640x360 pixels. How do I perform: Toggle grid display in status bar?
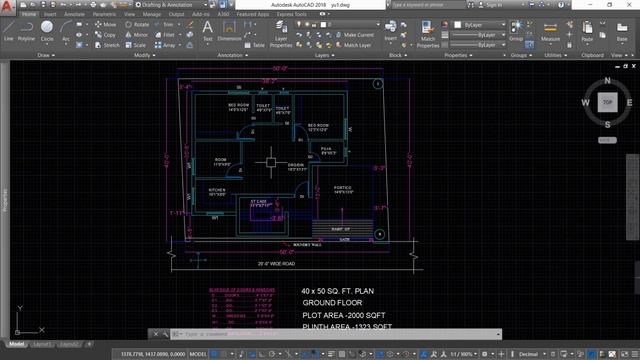[x=214, y=354]
